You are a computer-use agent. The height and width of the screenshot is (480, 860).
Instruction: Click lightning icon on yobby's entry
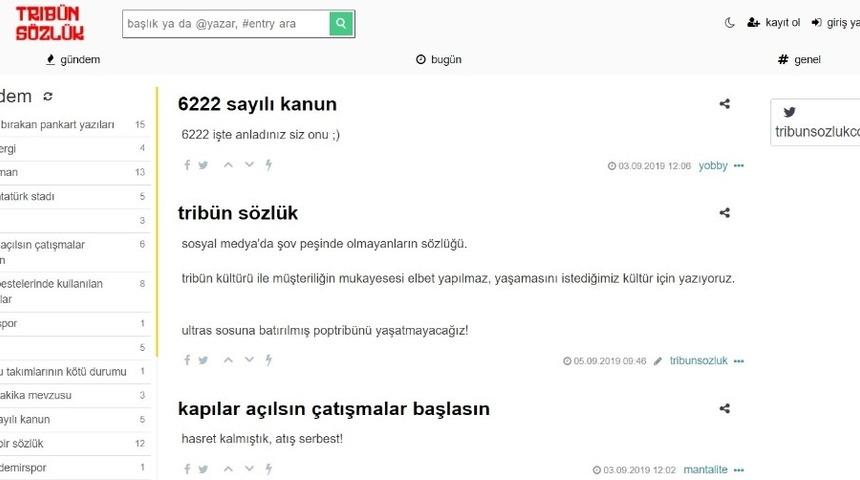[269, 165]
